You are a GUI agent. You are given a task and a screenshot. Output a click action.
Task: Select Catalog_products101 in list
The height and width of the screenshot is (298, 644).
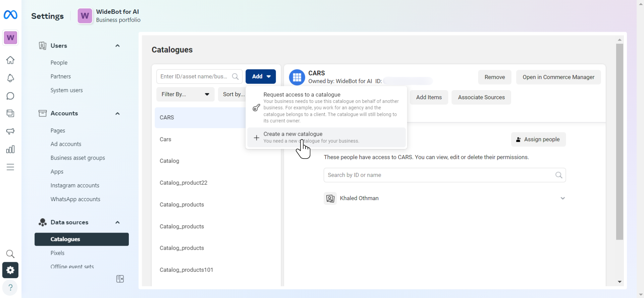coord(216,270)
